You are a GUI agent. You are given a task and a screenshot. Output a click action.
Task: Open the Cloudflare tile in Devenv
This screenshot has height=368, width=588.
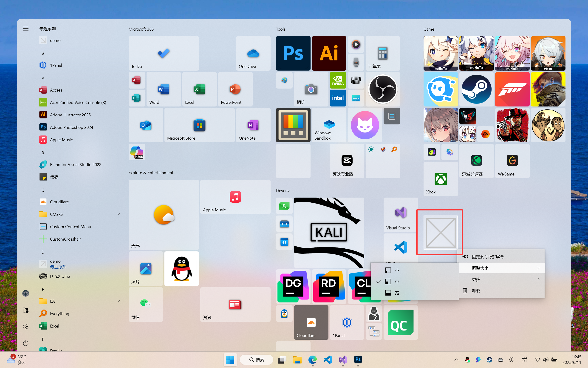(x=311, y=322)
